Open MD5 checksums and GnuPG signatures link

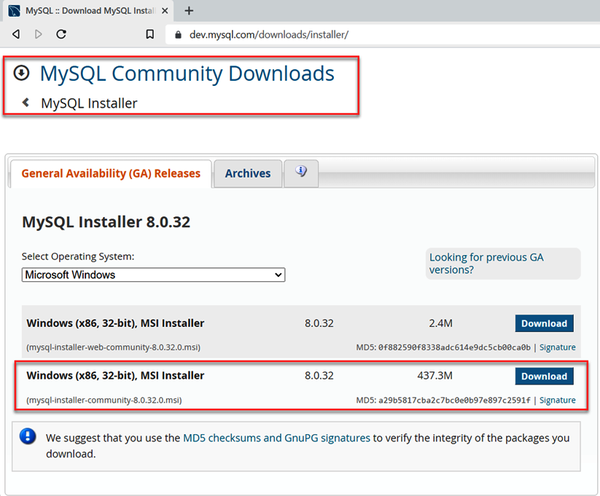277,438
